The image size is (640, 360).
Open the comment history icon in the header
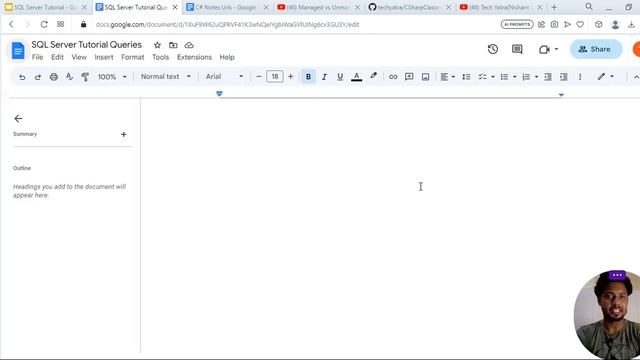click(x=517, y=49)
